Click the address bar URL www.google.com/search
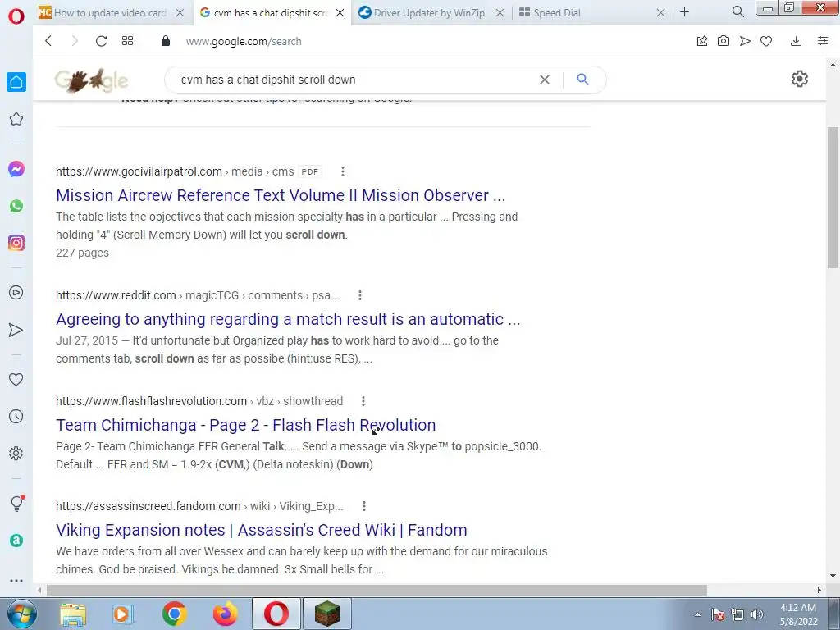 244,41
